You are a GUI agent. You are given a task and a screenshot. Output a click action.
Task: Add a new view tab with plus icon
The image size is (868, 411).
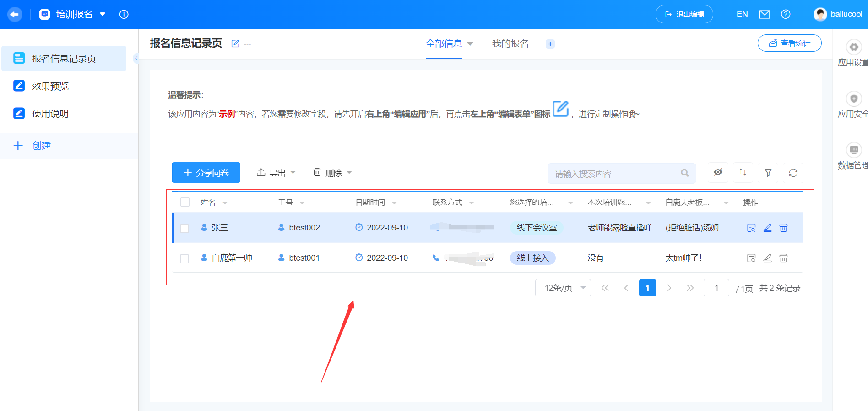coord(550,44)
